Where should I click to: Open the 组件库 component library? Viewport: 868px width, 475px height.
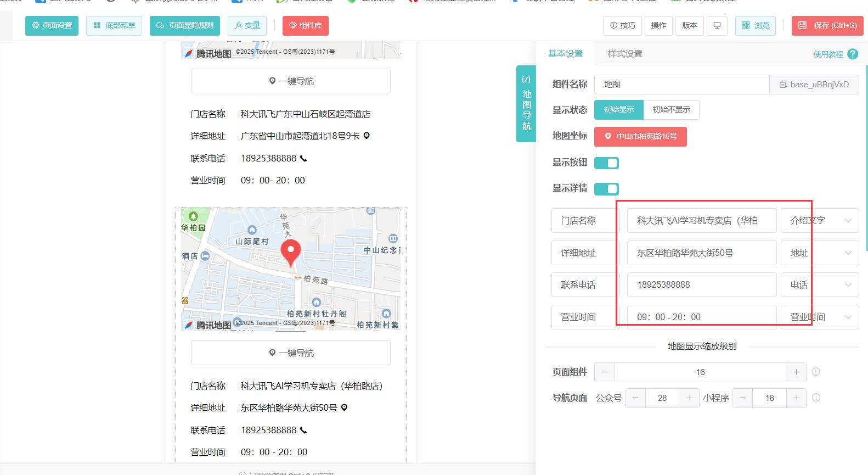coord(306,26)
